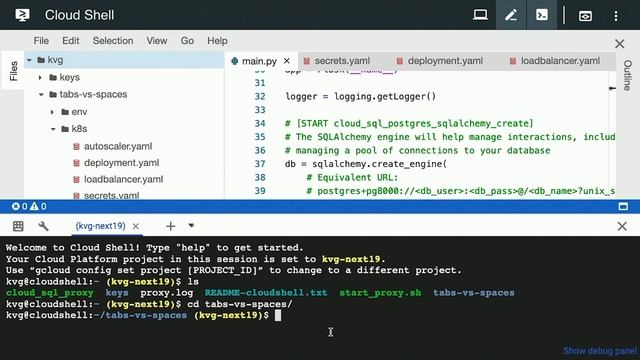Viewport: 640px width, 360px height.
Task: Collapse the k8s folder
Action: pyautogui.click(x=53, y=129)
